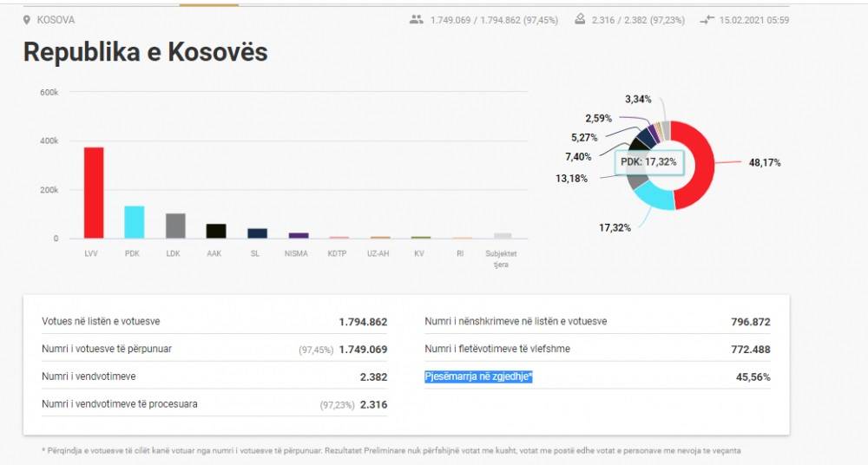868x465 pixels.
Task: Click the 772.488 value
Action: (x=751, y=350)
